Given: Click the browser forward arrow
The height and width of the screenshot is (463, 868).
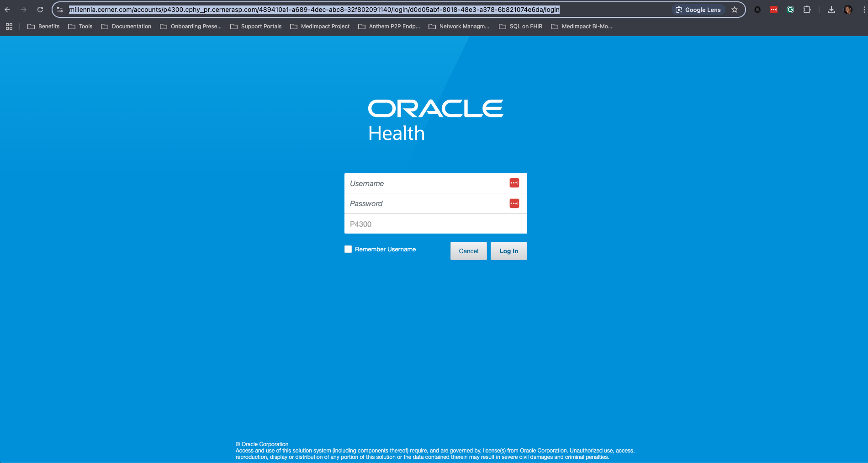Looking at the screenshot, I should pyautogui.click(x=24, y=10).
